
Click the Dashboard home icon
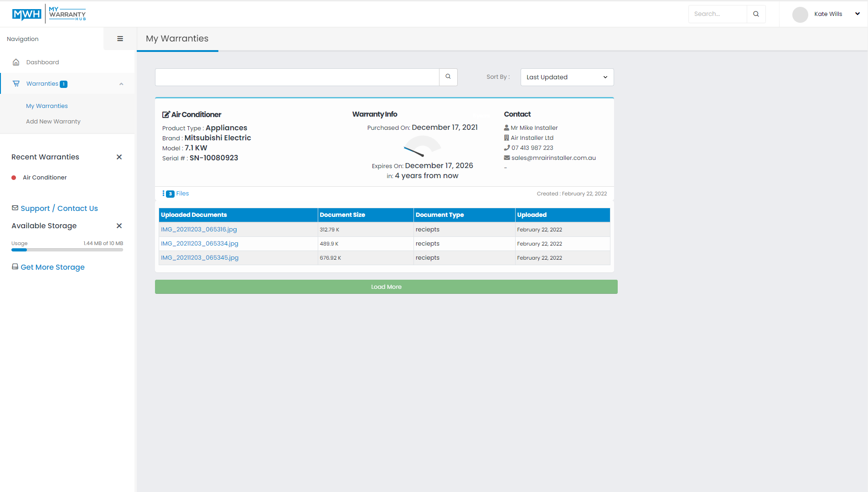(x=16, y=62)
